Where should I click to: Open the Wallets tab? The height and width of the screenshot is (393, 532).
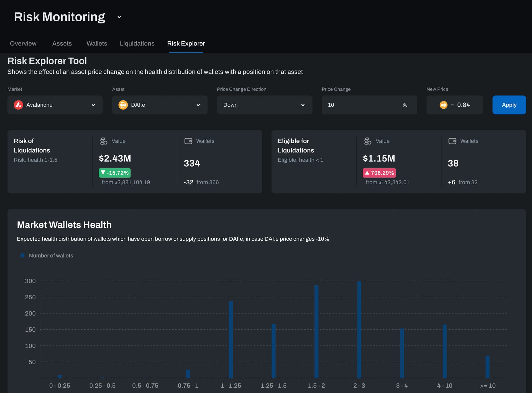pos(97,44)
